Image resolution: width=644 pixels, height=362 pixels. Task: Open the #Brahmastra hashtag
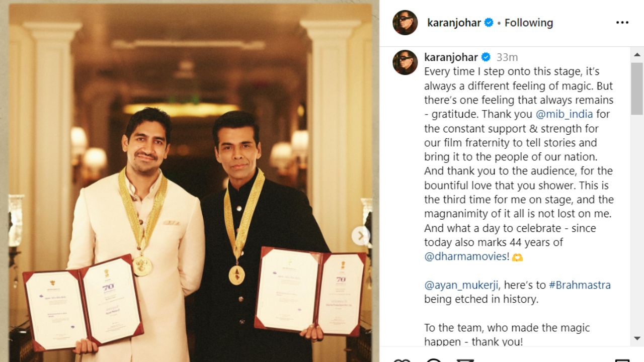(580, 285)
